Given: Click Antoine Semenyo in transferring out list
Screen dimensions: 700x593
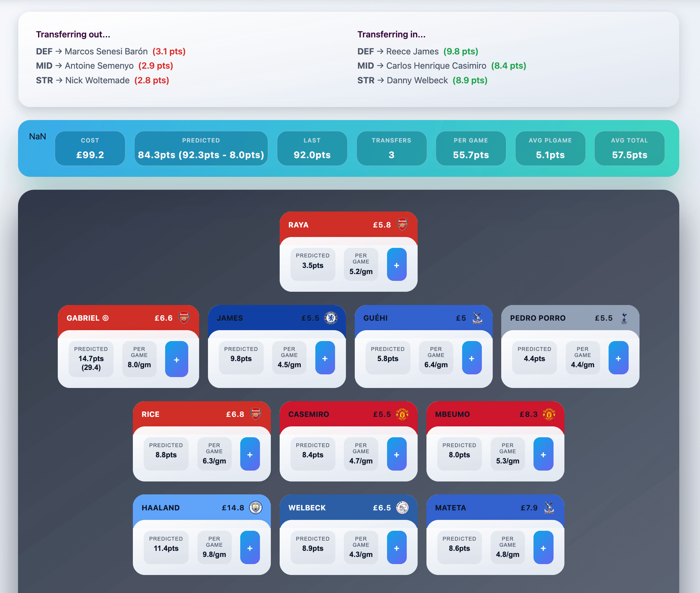Looking at the screenshot, I should tap(99, 66).
